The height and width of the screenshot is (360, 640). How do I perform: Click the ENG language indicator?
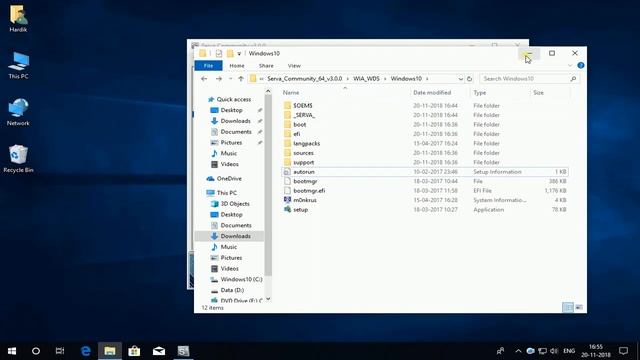coord(569,351)
